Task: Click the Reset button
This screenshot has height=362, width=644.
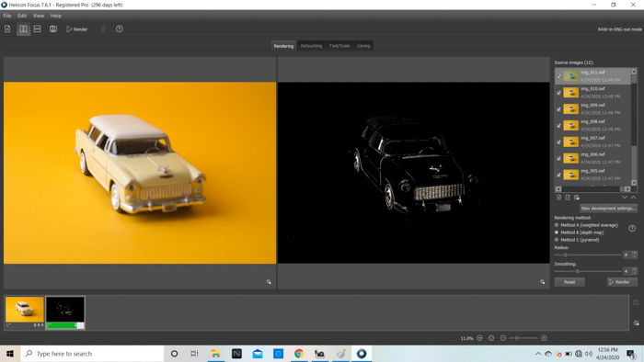Action: pos(569,282)
